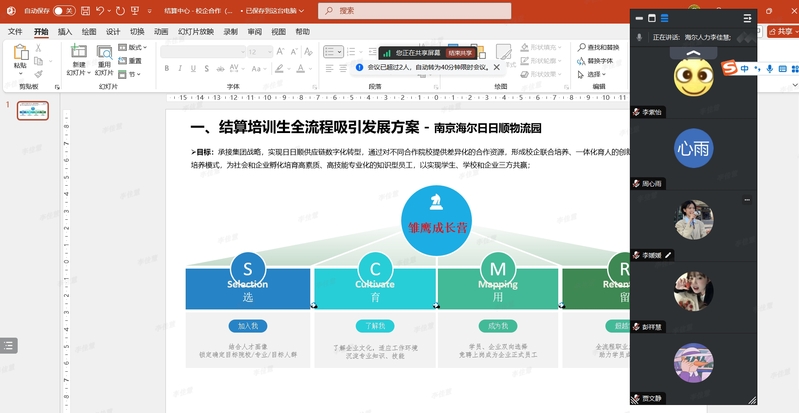Click the Sogou input method S icon
Screen dimensions: 799x413
(730, 68)
